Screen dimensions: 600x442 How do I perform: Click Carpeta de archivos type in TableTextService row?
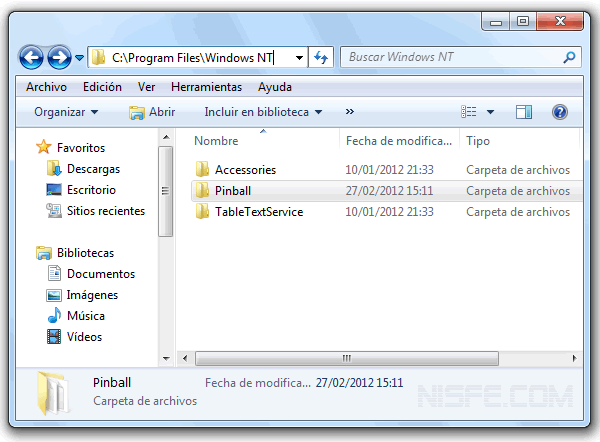[x=518, y=212]
